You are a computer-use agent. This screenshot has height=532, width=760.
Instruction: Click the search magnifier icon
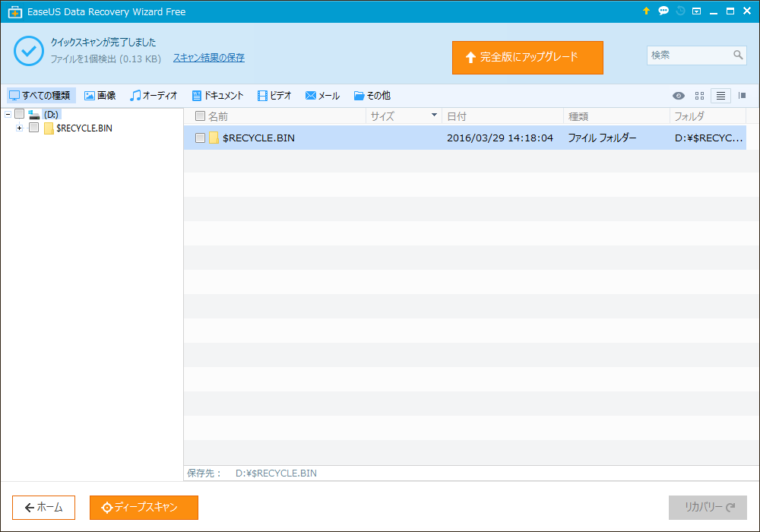pos(738,55)
